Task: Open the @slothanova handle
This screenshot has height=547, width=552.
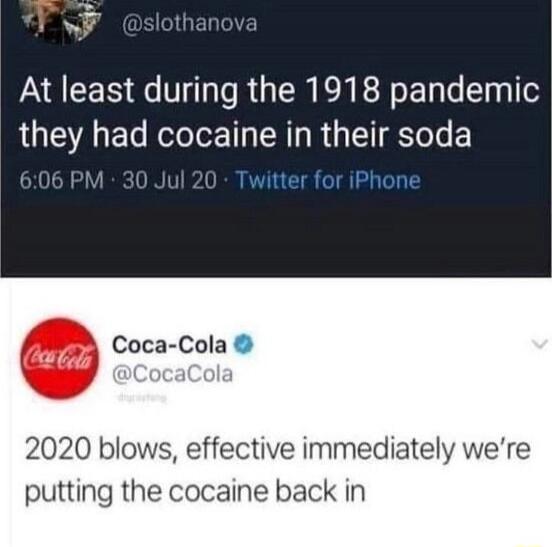Action: 189,24
